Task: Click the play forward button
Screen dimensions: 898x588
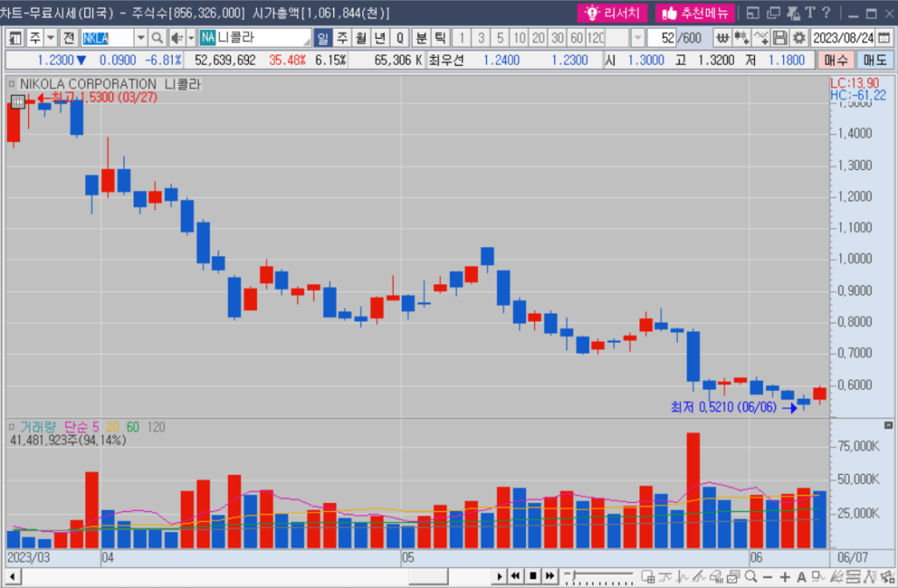Action: click(x=499, y=576)
